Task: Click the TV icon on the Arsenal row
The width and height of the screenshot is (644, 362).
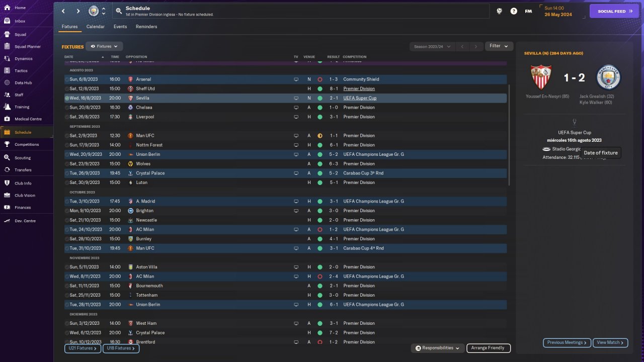Action: 296,79
